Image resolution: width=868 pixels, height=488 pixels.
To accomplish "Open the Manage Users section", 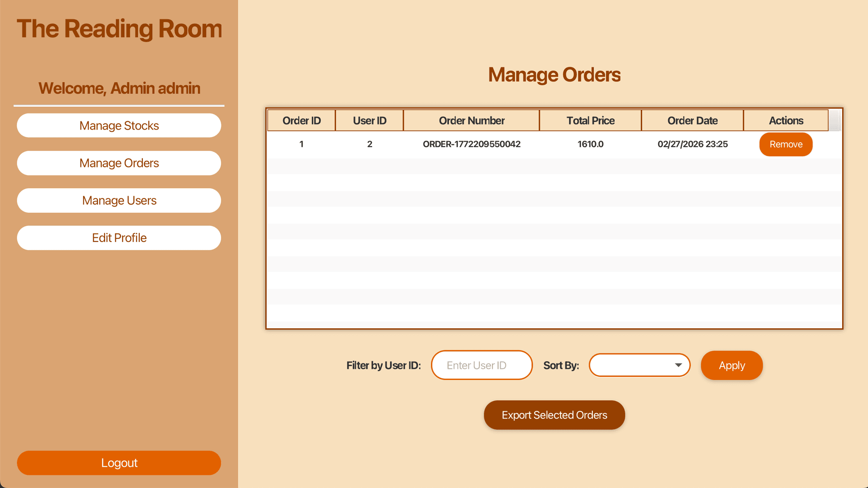I will [119, 200].
